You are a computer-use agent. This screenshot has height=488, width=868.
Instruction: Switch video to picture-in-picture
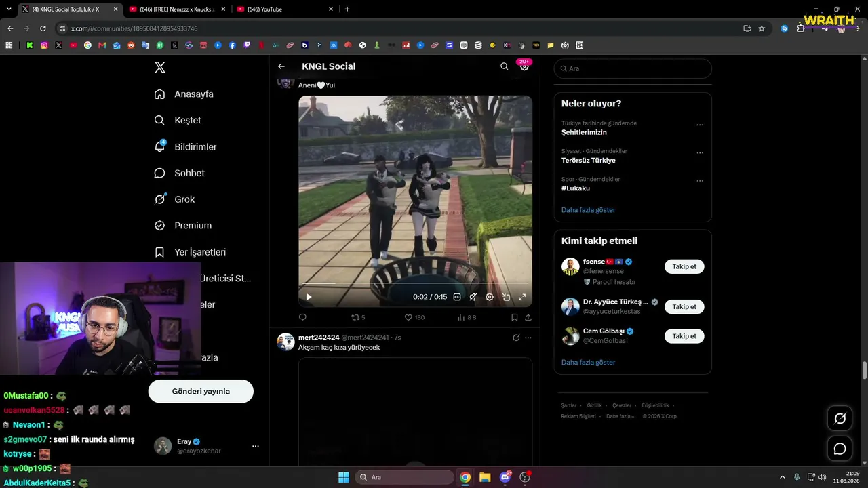point(506,297)
